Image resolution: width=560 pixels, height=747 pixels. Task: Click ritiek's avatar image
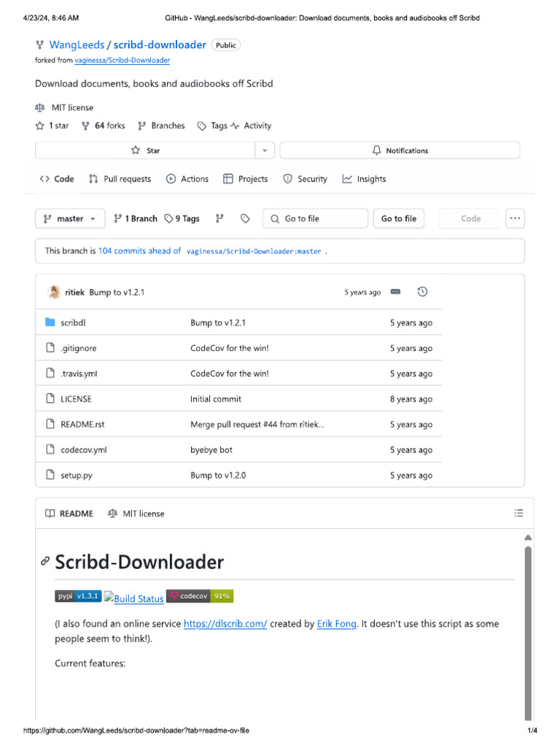tap(54, 292)
